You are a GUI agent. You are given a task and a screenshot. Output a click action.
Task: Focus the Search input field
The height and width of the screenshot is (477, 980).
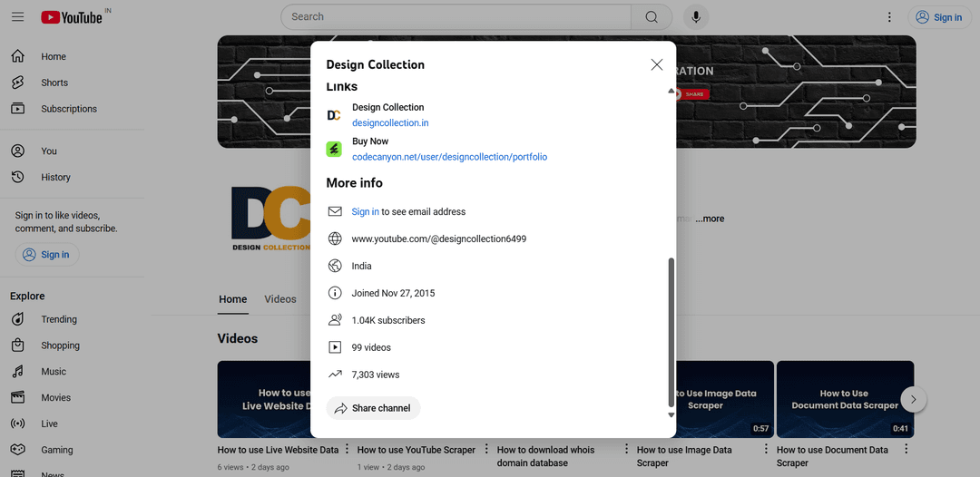pos(456,17)
